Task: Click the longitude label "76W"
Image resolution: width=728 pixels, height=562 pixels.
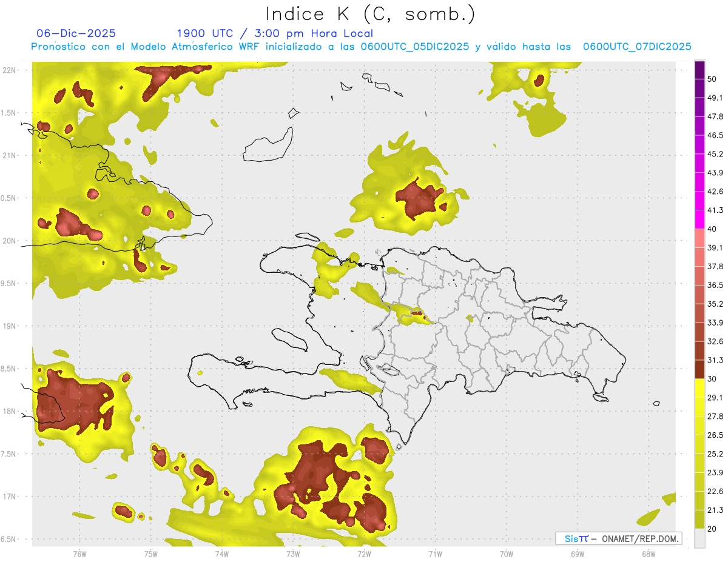Action: pyautogui.click(x=79, y=554)
